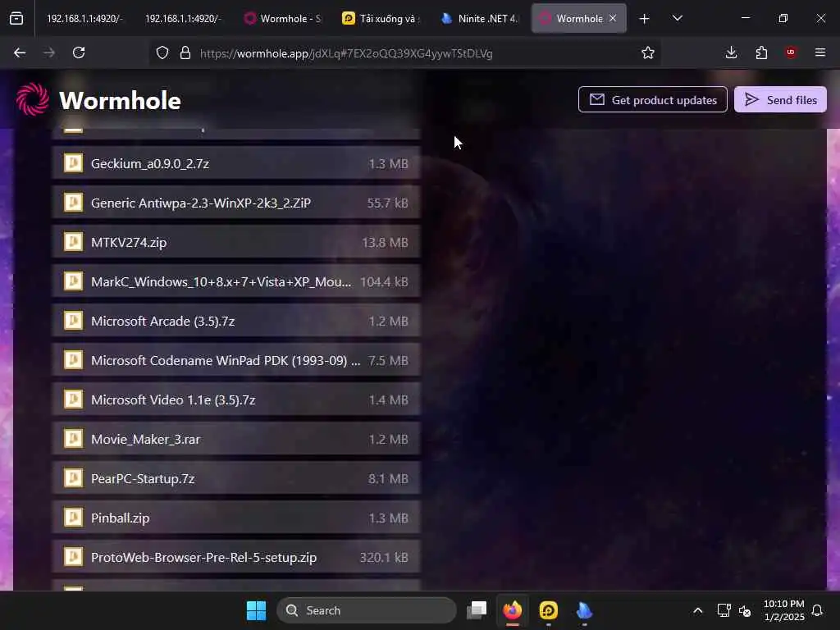Click file icon beside MTKV274.zip
Image resolution: width=840 pixels, height=630 pixels.
[x=73, y=242]
